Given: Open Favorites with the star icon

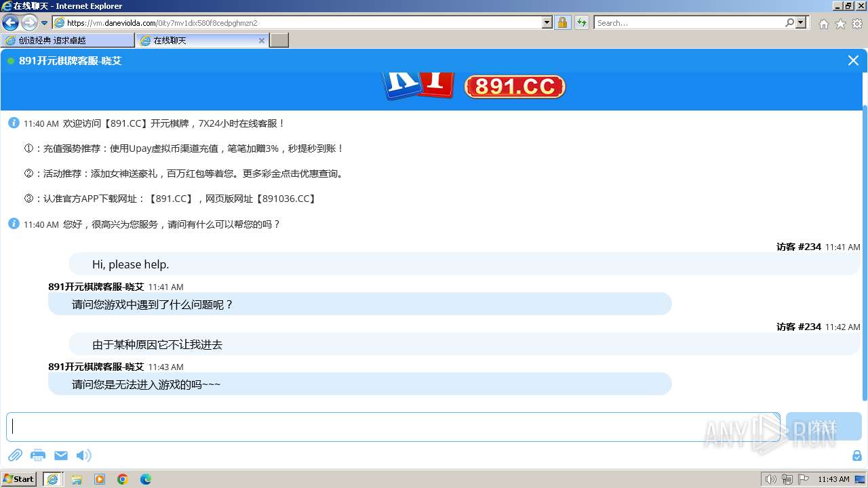Looking at the screenshot, I should (x=840, y=24).
